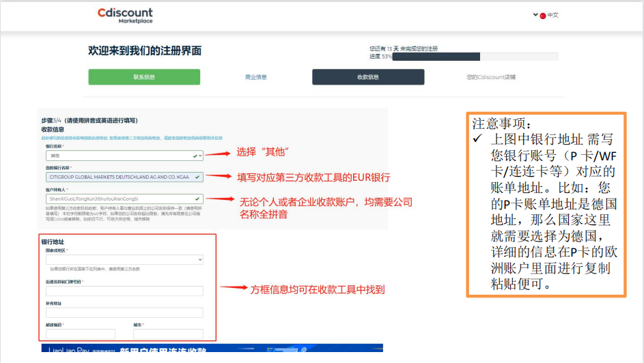Screen dimensions: 644x363
Task: Open the 中文 language dropdown
Action: tap(552, 16)
